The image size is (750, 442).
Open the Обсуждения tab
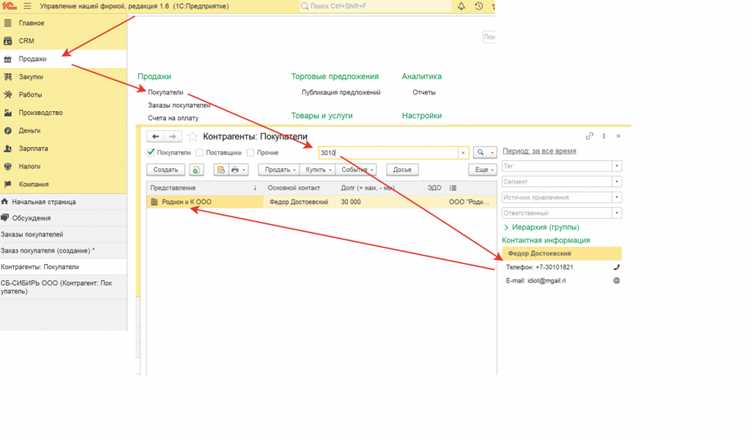(63, 218)
